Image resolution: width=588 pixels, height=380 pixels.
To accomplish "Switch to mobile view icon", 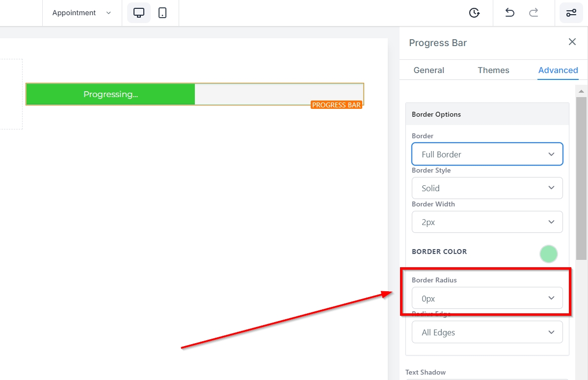I will [x=162, y=13].
